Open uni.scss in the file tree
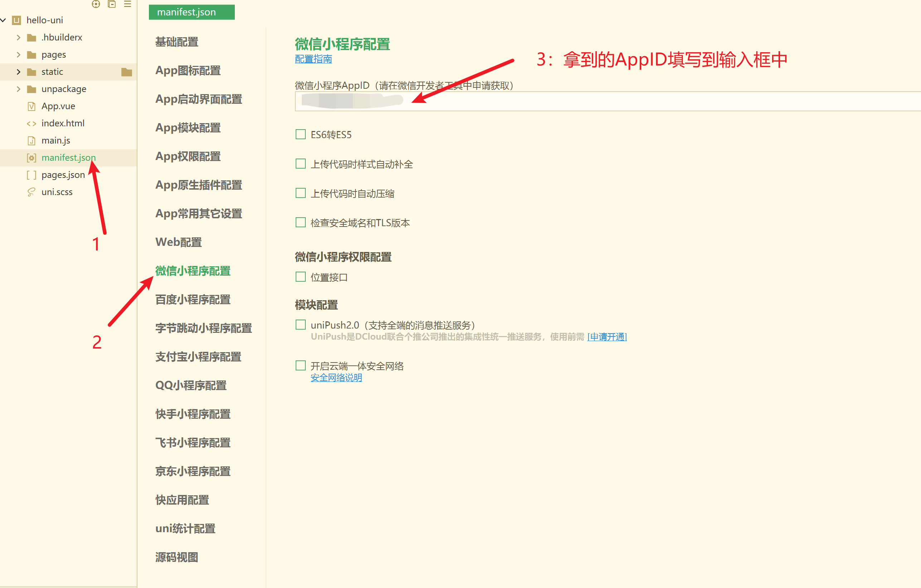The image size is (921, 588). pyautogui.click(x=57, y=192)
